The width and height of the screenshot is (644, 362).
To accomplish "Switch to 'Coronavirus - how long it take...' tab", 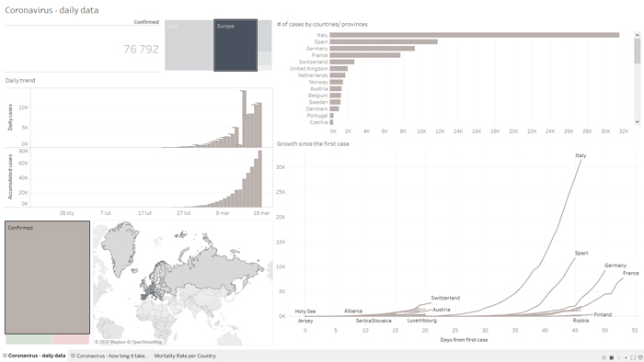I will click(x=109, y=356).
